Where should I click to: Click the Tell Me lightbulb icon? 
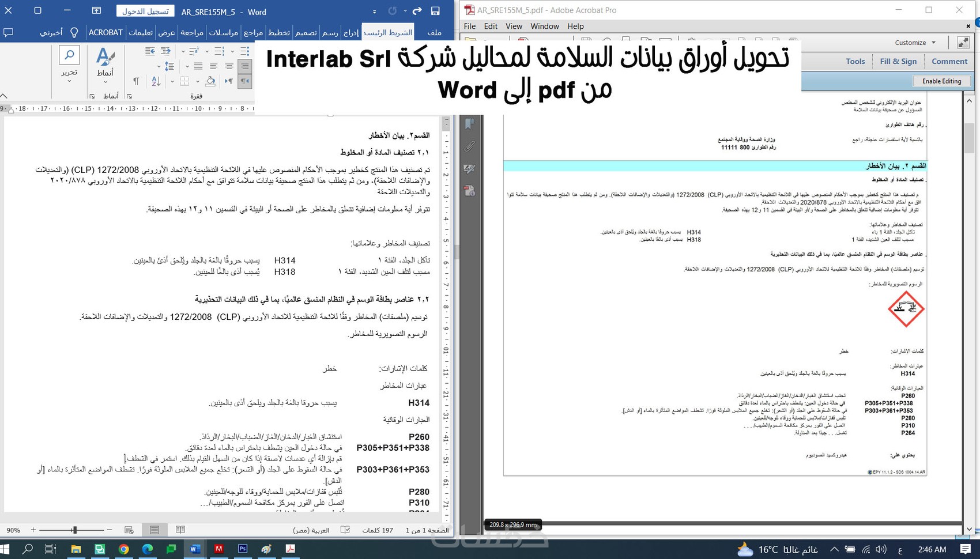pos(74,32)
